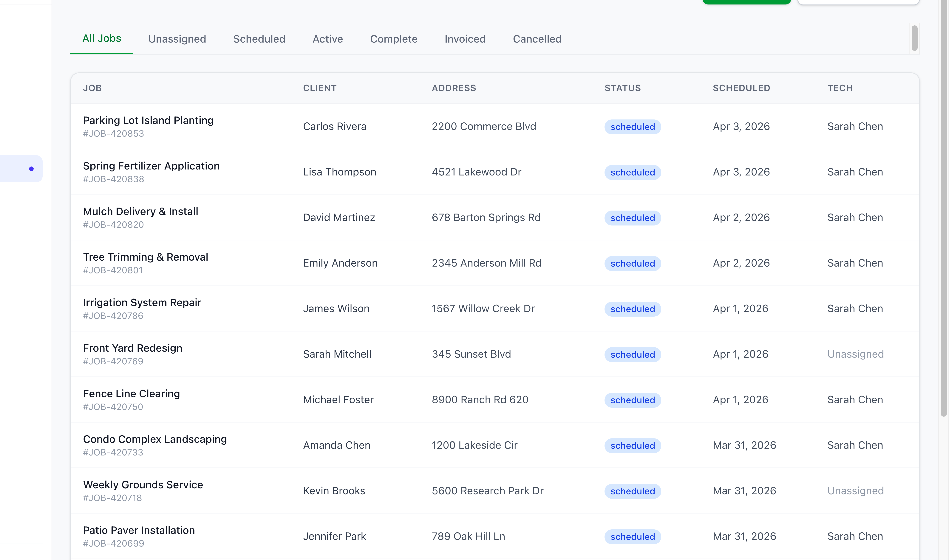Sort by the SCHEDULED column header

tap(741, 88)
